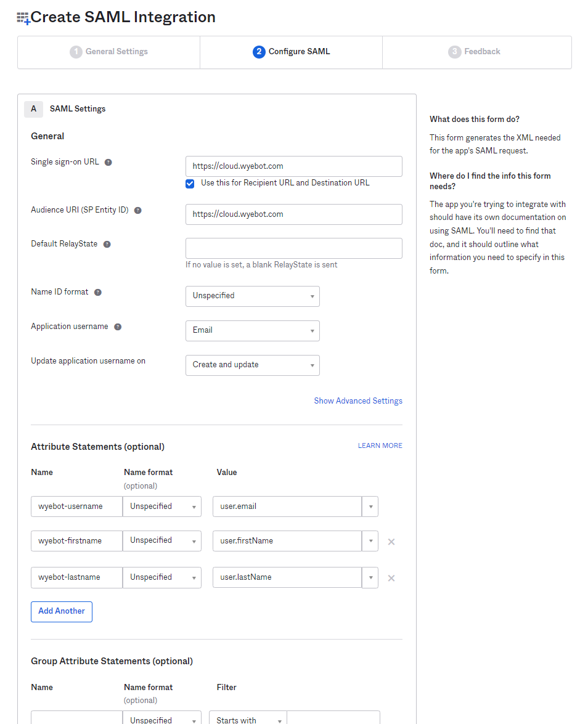Image resolution: width=588 pixels, height=724 pixels.
Task: Go to General Settings step tab
Action: click(x=108, y=52)
